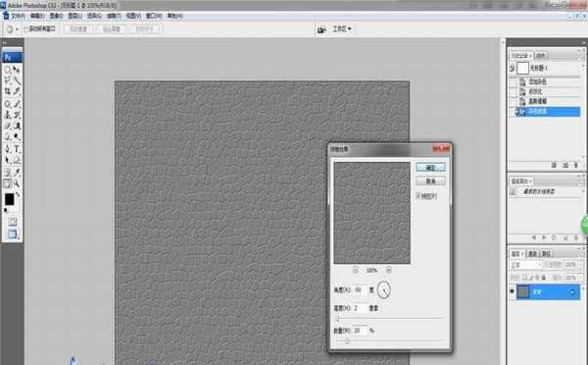Image resolution: width=588 pixels, height=365 pixels.
Task: Open the layer opacity dropdown
Action: 573,265
